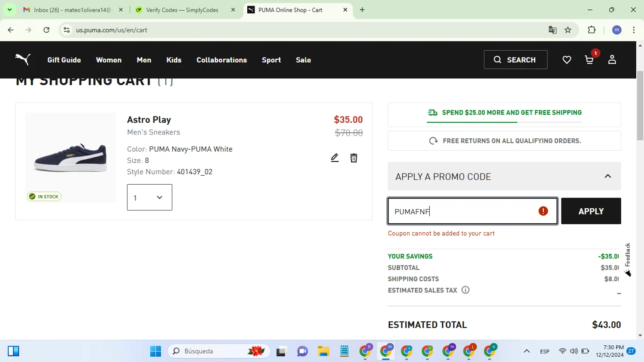Open the Windows Start menu
The image size is (644, 362).
(155, 351)
